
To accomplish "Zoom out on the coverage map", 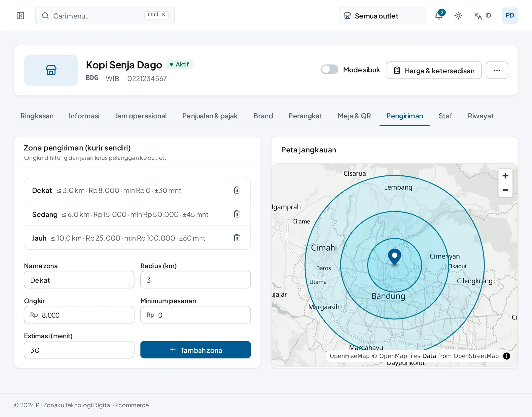I will pyautogui.click(x=505, y=190).
